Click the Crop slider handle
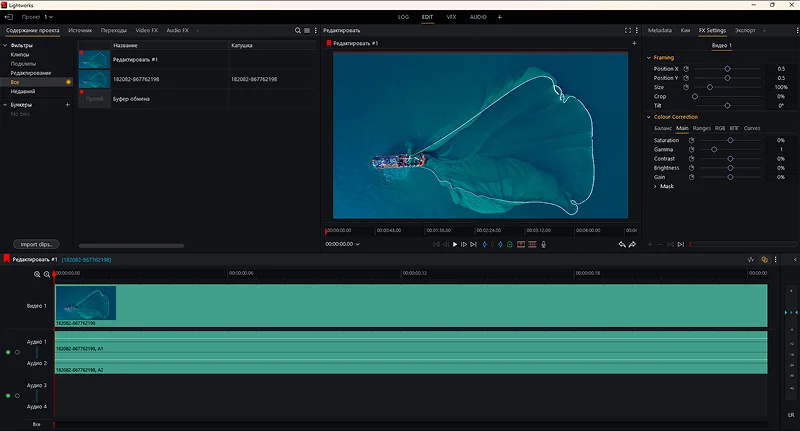The height and width of the screenshot is (431, 800). coord(695,96)
